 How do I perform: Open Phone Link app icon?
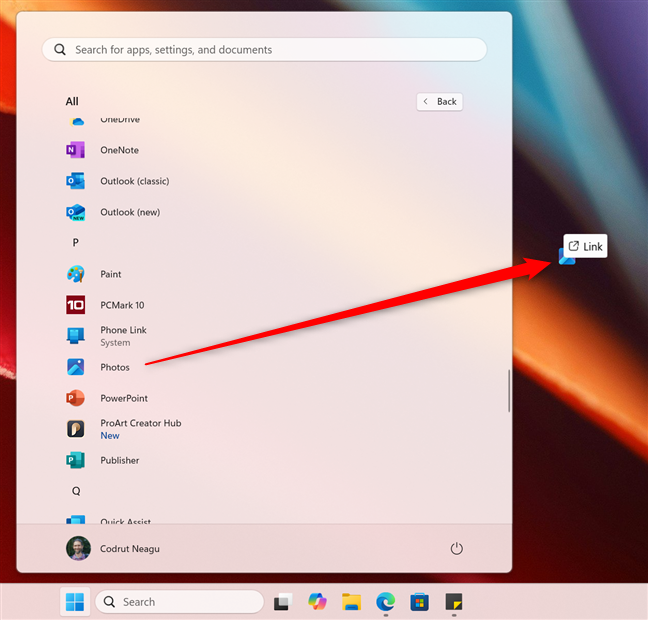[76, 336]
